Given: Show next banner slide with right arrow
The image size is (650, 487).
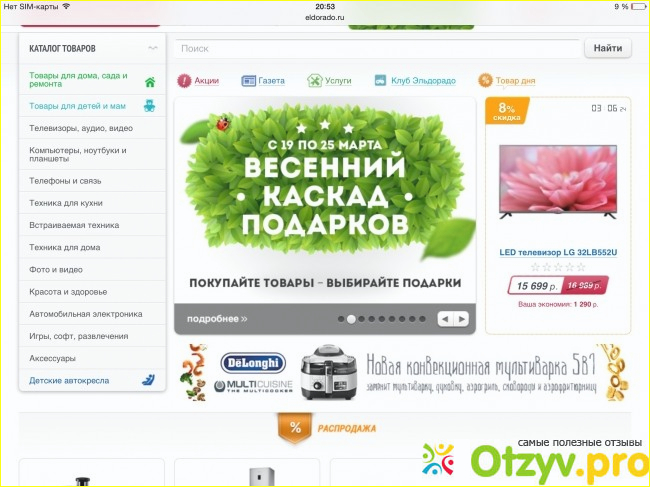Looking at the screenshot, I should (461, 319).
